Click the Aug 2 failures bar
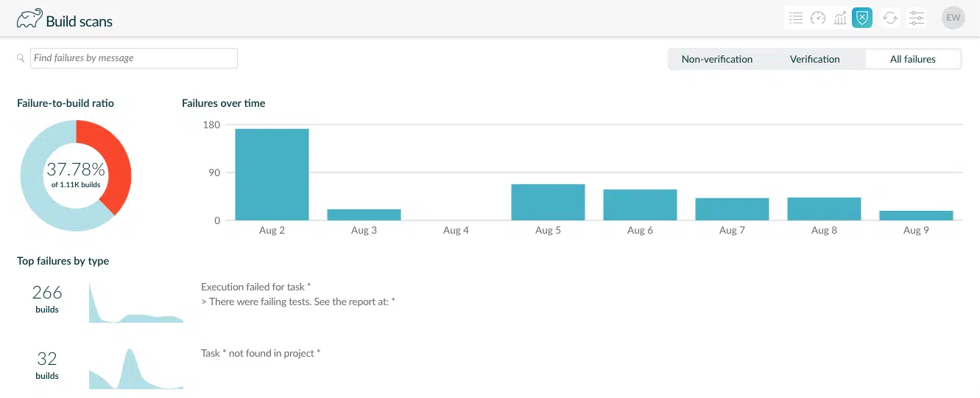This screenshot has width=980, height=398. coord(272,175)
